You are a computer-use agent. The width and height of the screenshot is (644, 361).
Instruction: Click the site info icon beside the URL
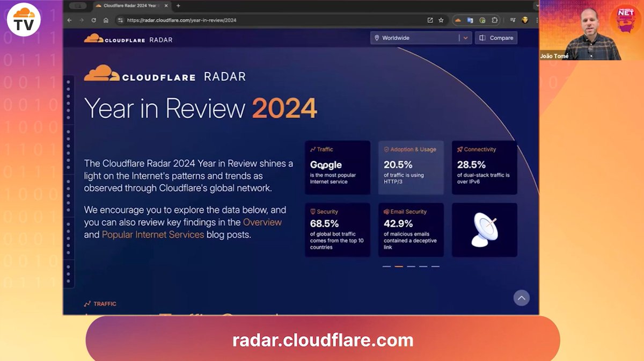tap(120, 20)
